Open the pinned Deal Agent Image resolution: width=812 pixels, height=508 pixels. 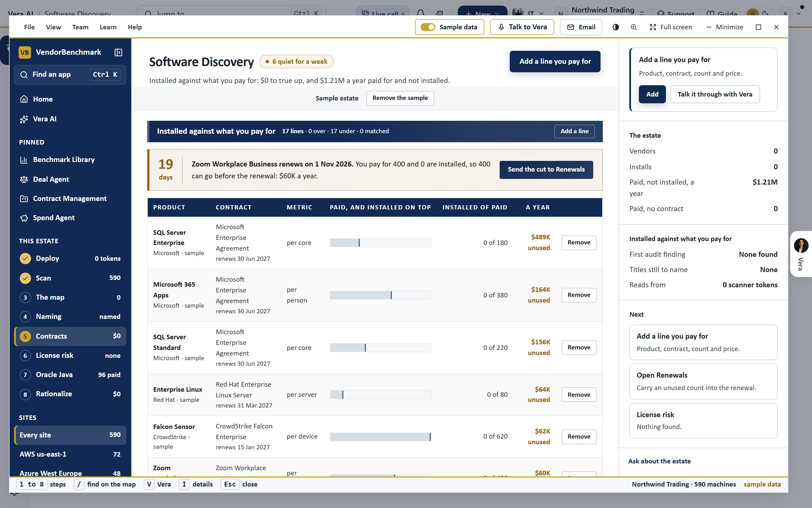click(70, 179)
